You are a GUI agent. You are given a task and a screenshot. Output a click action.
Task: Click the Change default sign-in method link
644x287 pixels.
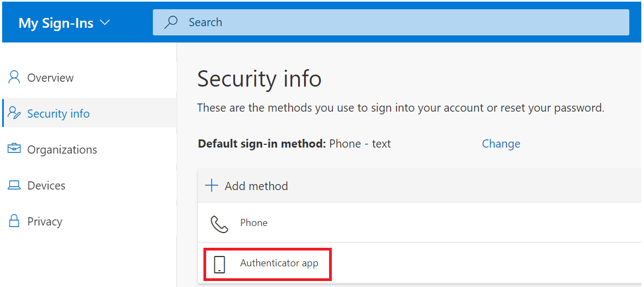tap(501, 144)
